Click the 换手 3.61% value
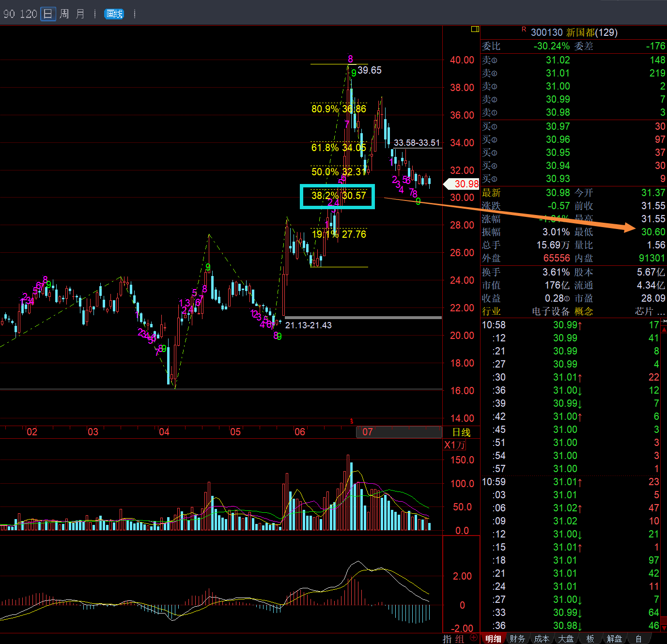 click(x=556, y=272)
